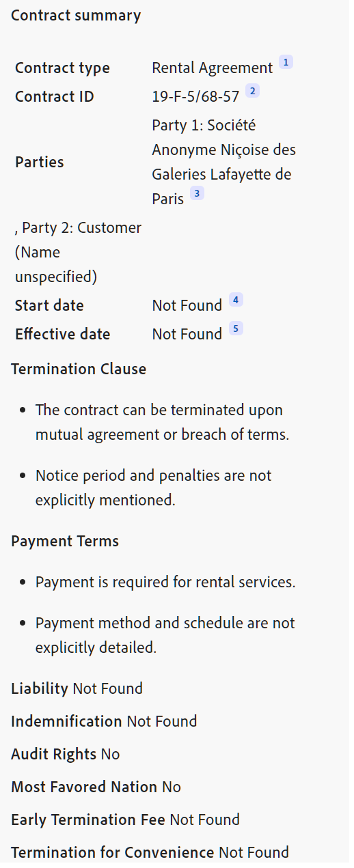Image resolution: width=354 pixels, height=868 pixels.
Task: Click the Contract summary heading
Action: coord(76,16)
